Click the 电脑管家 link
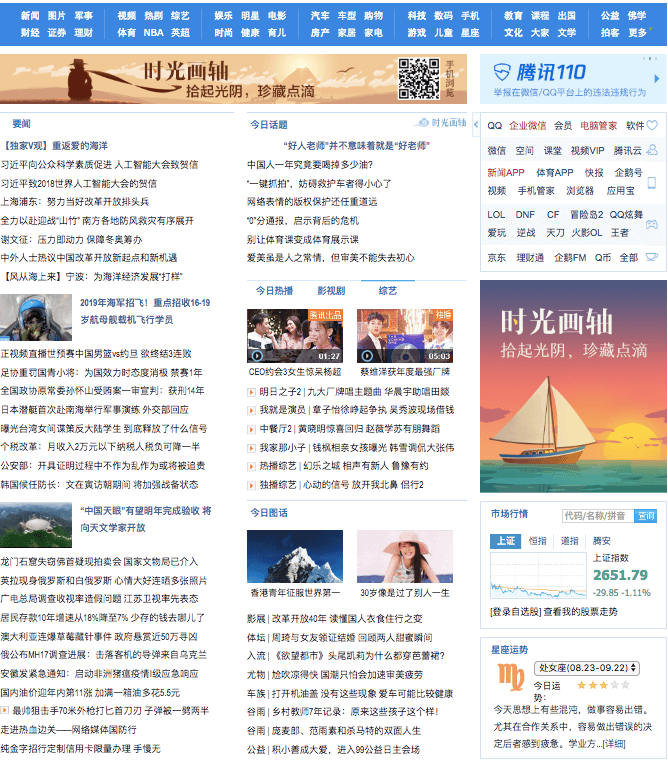The image size is (668, 764). (x=598, y=126)
